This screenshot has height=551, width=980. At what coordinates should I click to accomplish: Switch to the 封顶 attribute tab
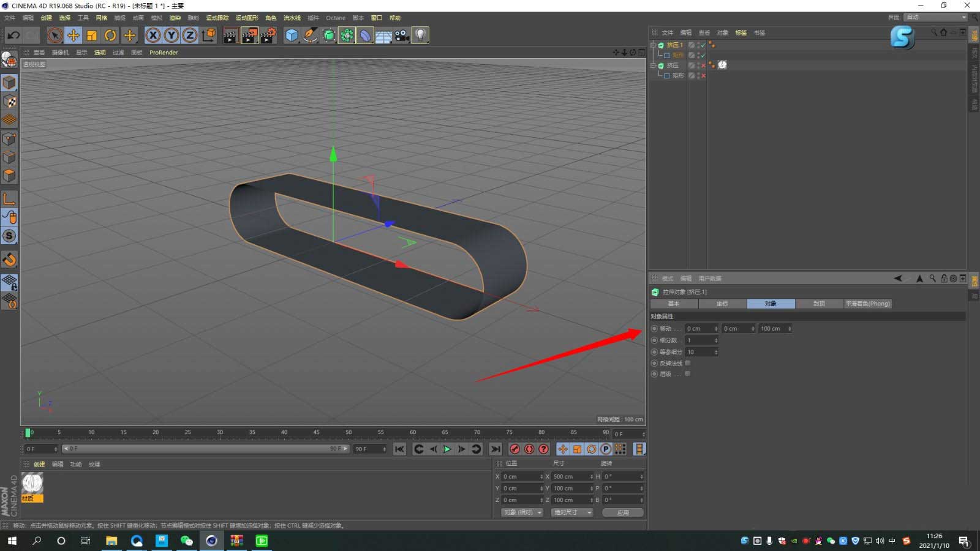coord(819,304)
